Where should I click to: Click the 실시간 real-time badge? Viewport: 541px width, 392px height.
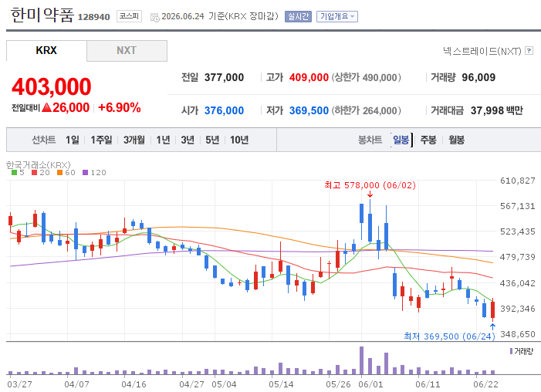pos(298,16)
